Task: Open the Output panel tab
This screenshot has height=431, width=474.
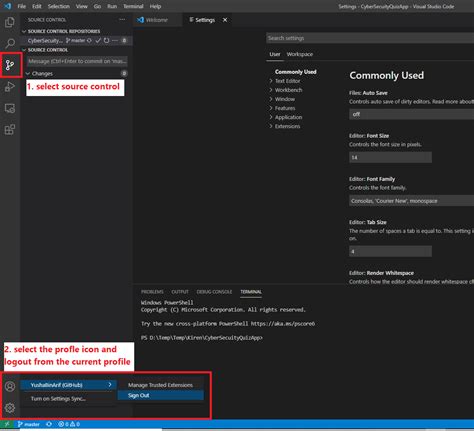Action: coord(180,292)
